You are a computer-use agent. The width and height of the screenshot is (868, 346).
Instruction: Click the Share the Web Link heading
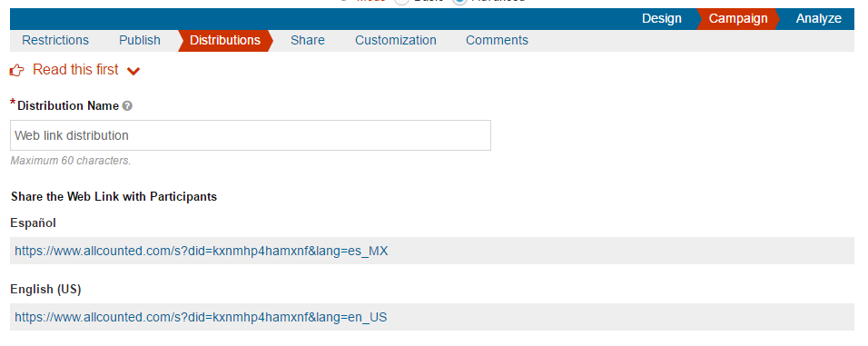click(x=113, y=196)
